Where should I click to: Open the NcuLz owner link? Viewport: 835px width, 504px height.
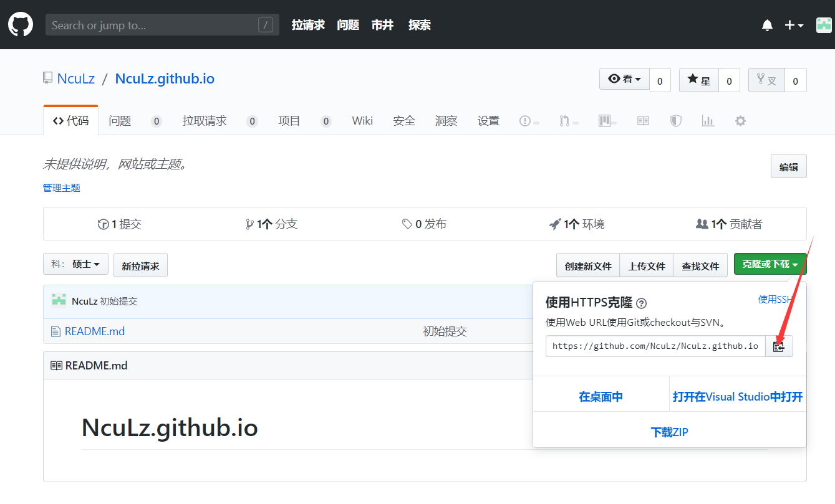(75, 78)
